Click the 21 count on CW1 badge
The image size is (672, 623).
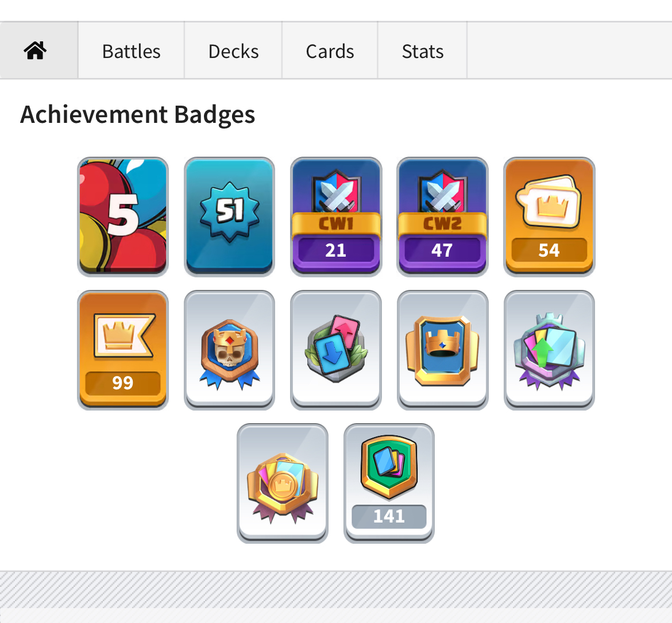(335, 250)
